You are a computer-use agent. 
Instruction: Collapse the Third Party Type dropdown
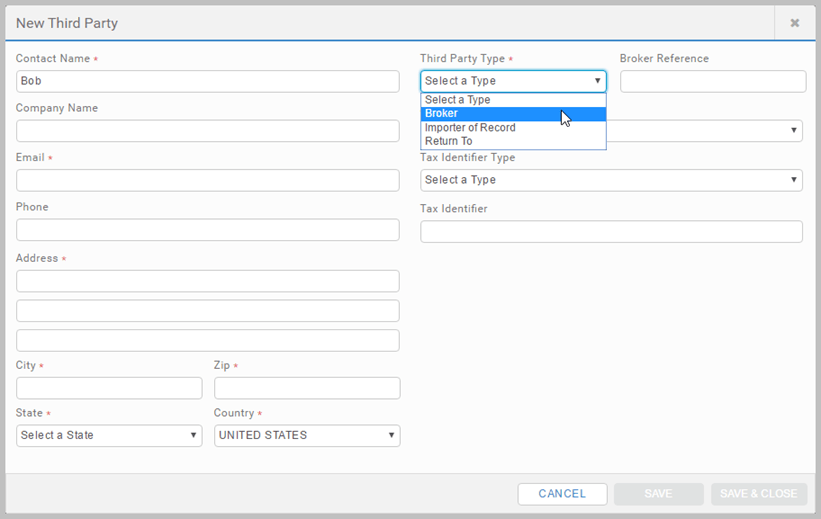pos(513,81)
